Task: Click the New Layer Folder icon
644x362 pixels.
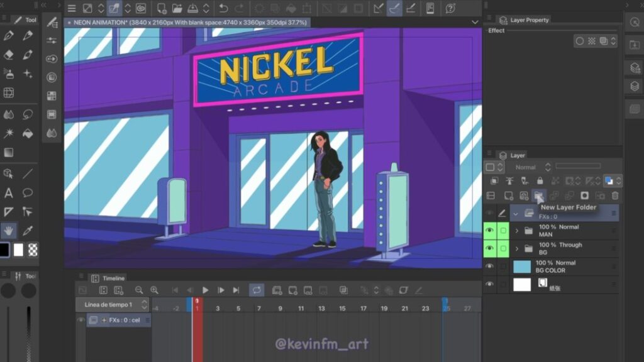Action: [x=538, y=195]
